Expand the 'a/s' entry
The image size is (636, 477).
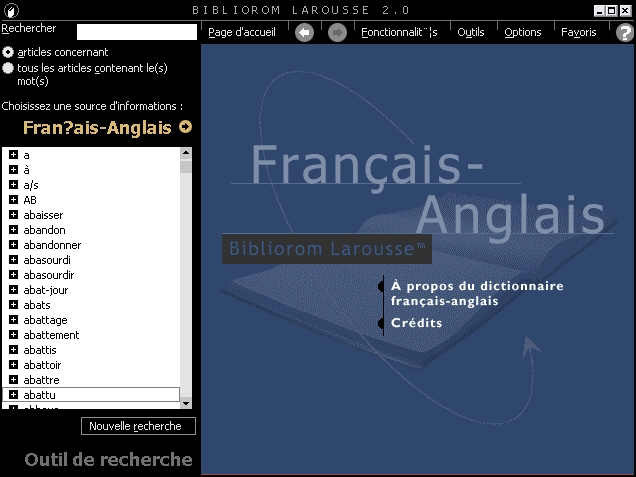(x=13, y=185)
